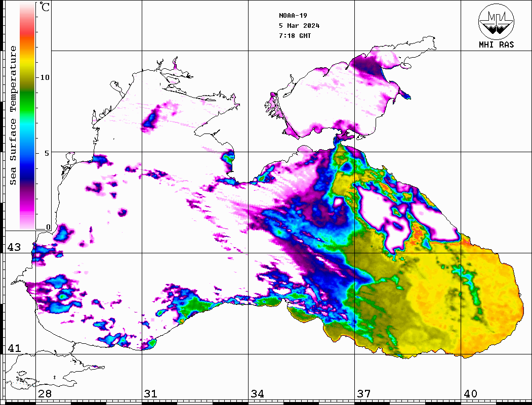Click latitude label '41'
This screenshot has height=405, width=532.
(x=14, y=348)
